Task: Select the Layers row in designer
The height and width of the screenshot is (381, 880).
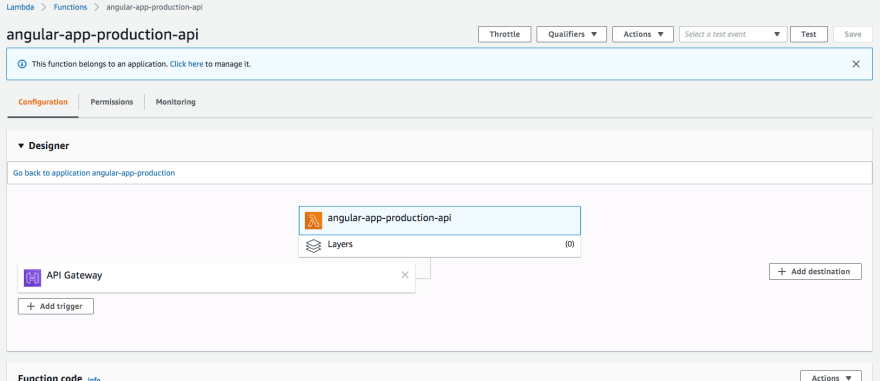Action: pyautogui.click(x=440, y=246)
